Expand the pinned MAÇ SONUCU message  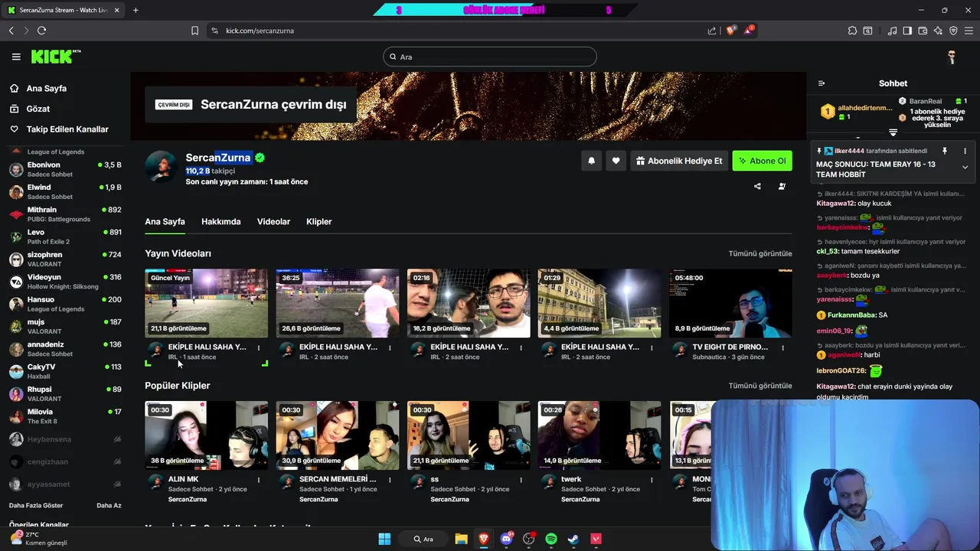pos(965,167)
